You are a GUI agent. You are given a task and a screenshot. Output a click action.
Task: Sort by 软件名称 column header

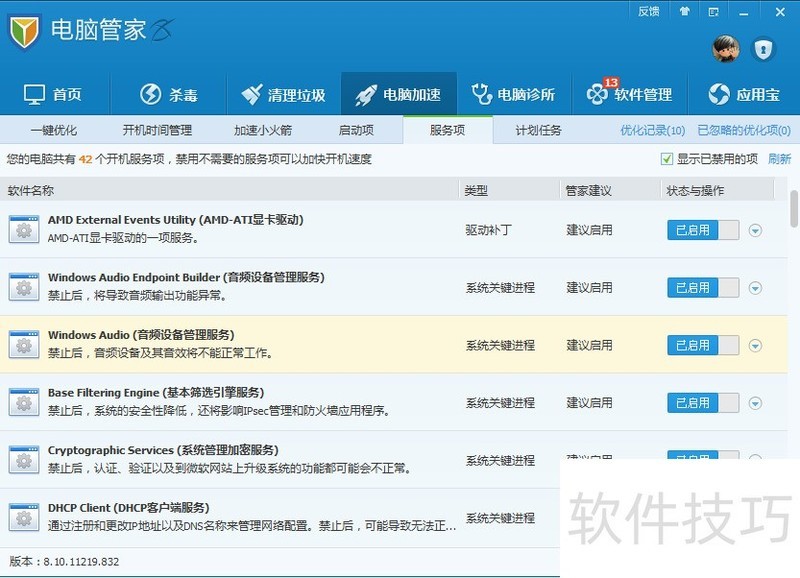(x=31, y=191)
